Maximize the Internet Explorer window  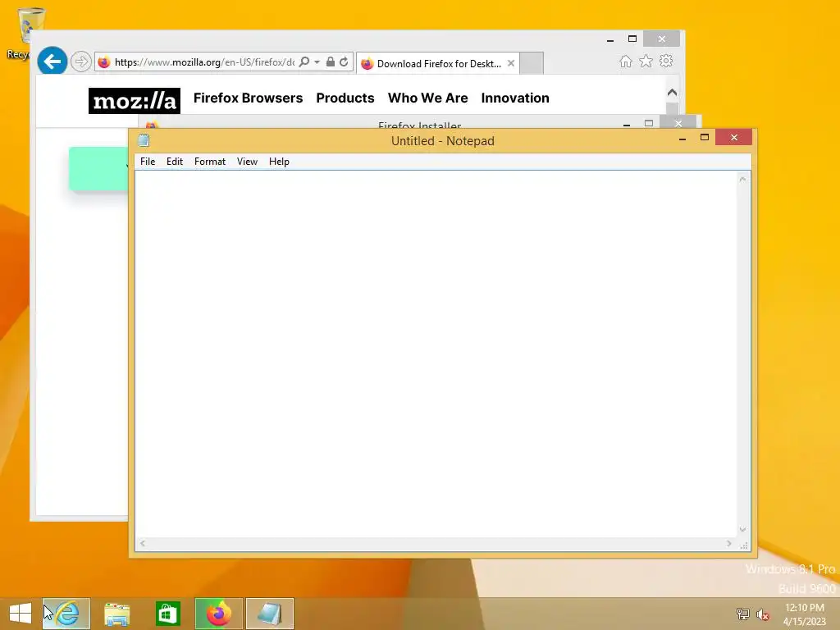click(x=632, y=39)
